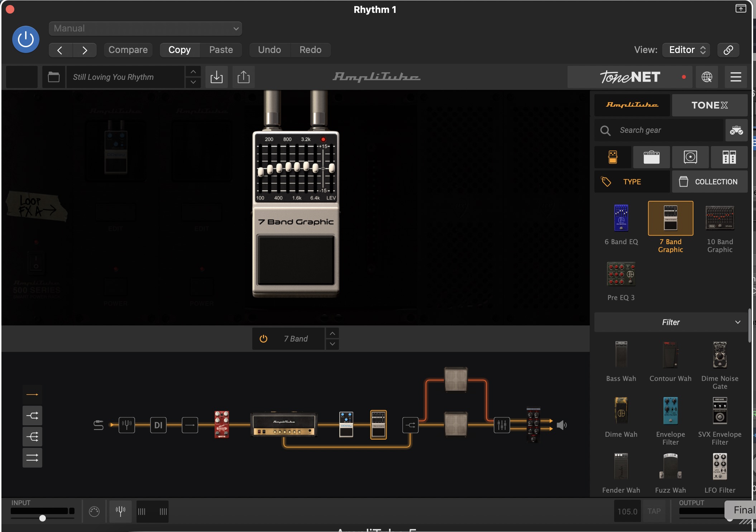
Task: Click the link chain icon
Action: [x=728, y=50]
